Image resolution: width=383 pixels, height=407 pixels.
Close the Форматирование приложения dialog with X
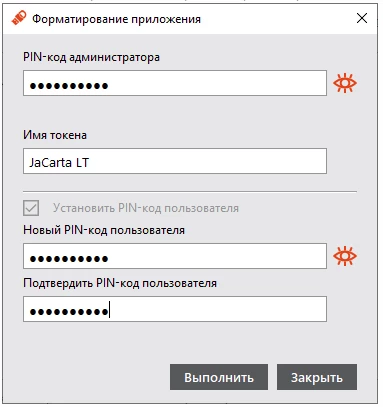click(362, 18)
